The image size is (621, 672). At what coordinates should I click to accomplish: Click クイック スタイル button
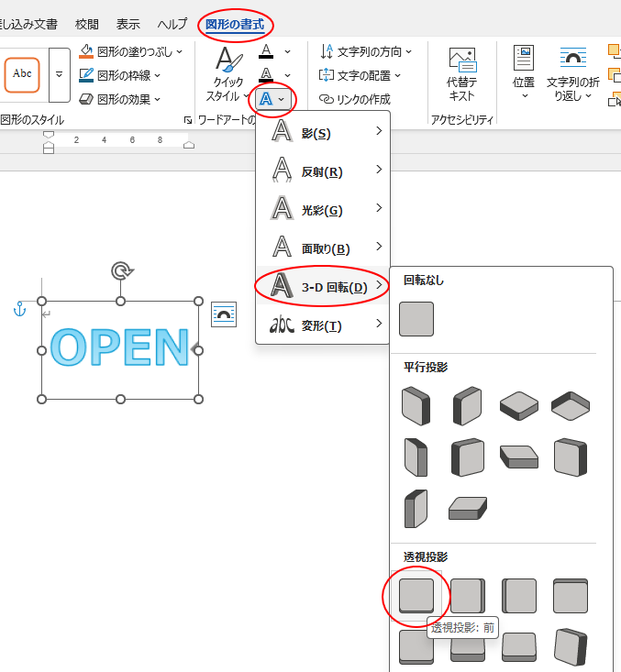tap(227, 75)
